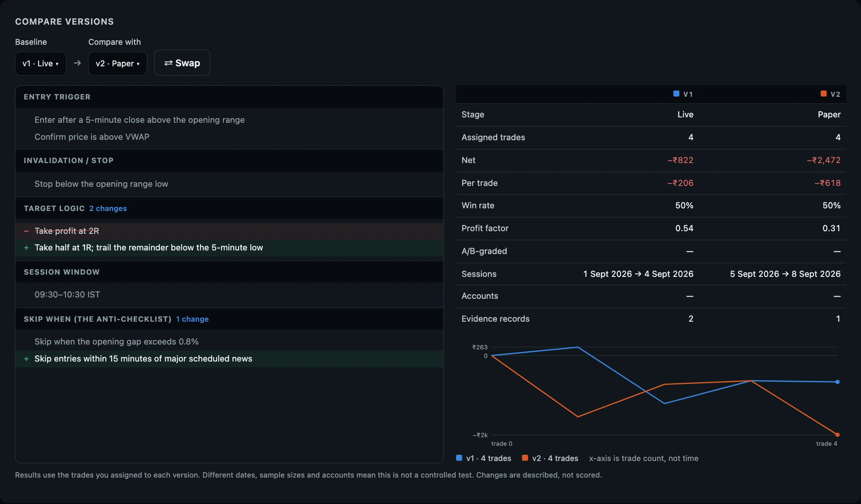
Task: Click the added 'Take half at 1R' line
Action: pos(229,247)
